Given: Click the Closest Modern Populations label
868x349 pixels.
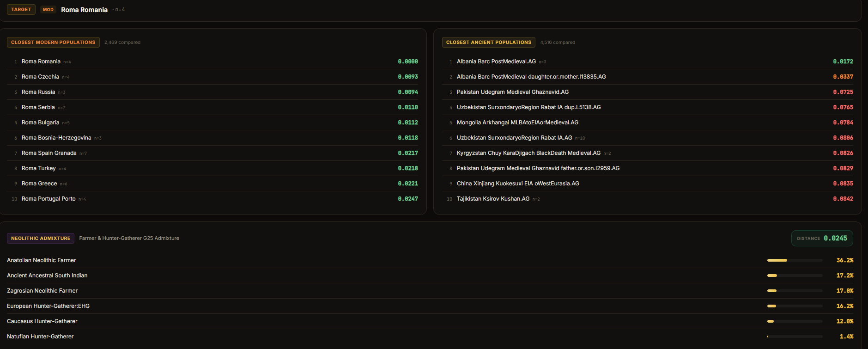Looking at the screenshot, I should (x=53, y=42).
